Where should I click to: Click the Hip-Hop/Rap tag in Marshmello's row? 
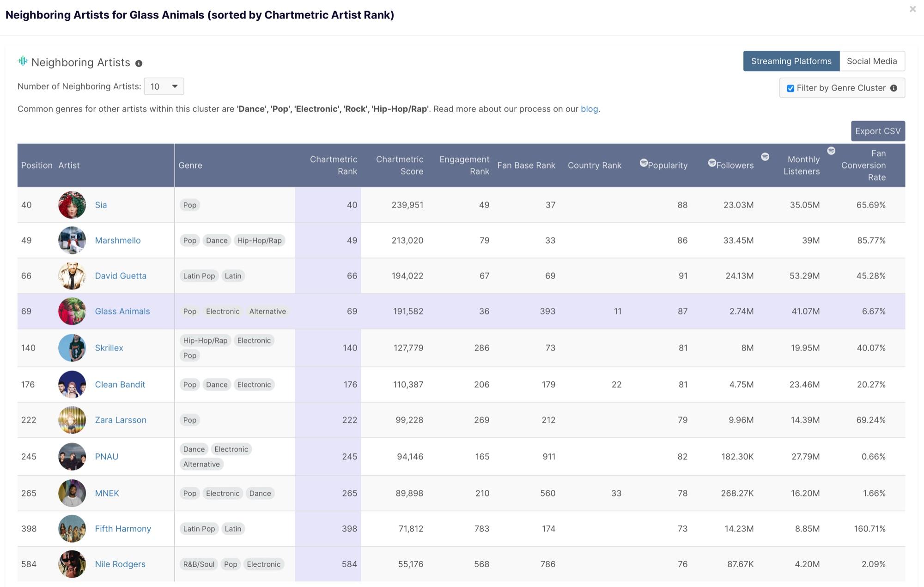(x=259, y=241)
